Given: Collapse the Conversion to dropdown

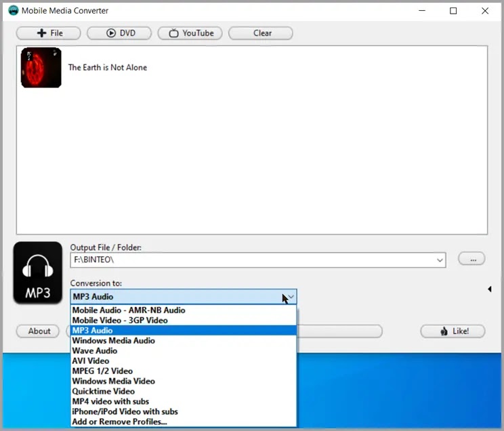Looking at the screenshot, I should pos(291,297).
